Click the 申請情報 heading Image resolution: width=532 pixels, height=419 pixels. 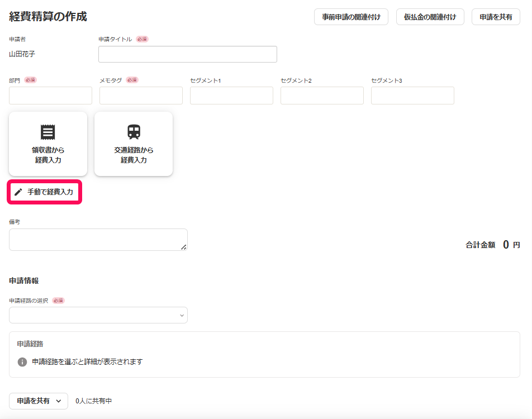tap(23, 280)
